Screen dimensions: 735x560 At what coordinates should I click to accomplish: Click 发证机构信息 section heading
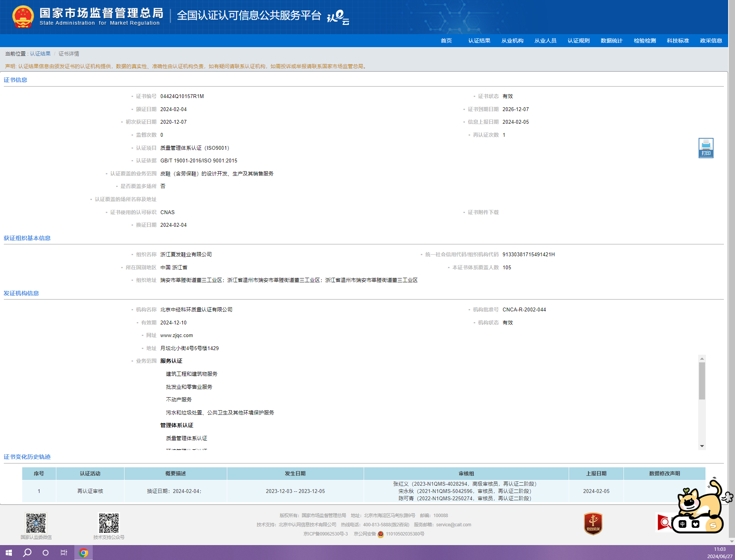[21, 293]
